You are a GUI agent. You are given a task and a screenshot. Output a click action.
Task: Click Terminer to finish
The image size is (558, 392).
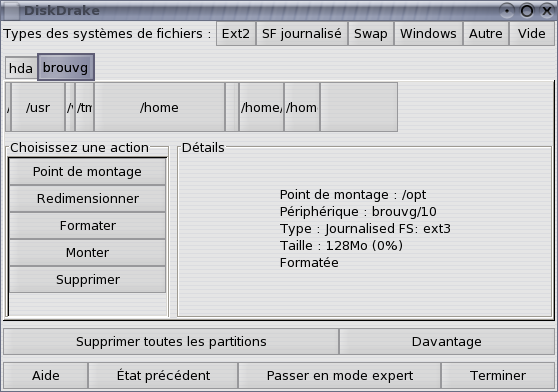pos(498,375)
